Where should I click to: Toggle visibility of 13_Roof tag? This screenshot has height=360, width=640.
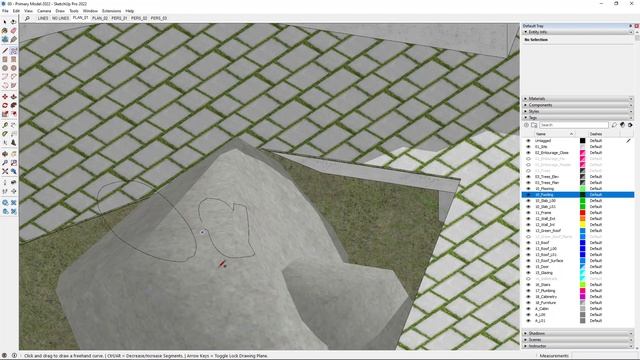point(528,242)
